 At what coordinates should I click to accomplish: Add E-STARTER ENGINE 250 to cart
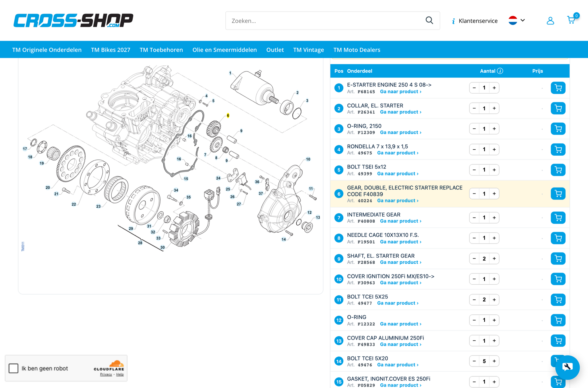point(558,88)
